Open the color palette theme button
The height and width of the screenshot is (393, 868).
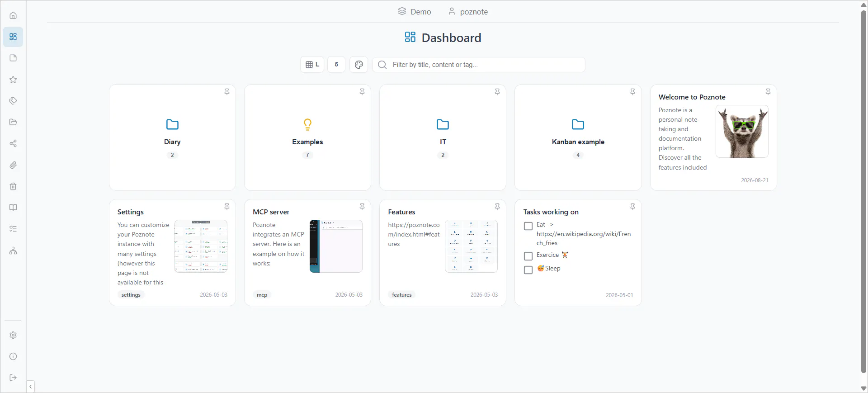click(359, 65)
